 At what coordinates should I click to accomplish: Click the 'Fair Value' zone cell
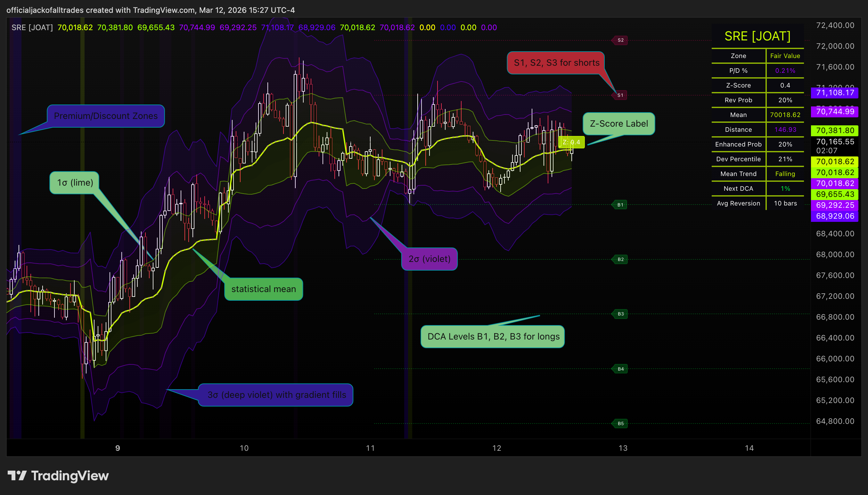(785, 56)
